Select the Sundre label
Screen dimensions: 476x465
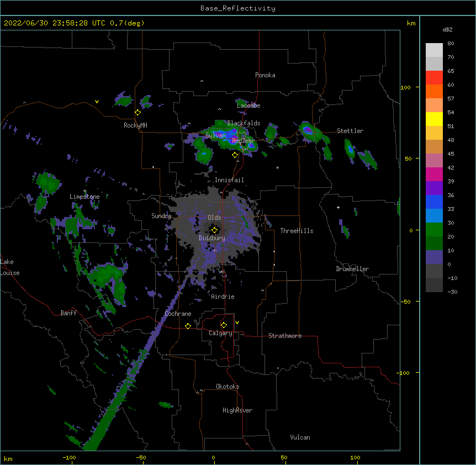161,216
